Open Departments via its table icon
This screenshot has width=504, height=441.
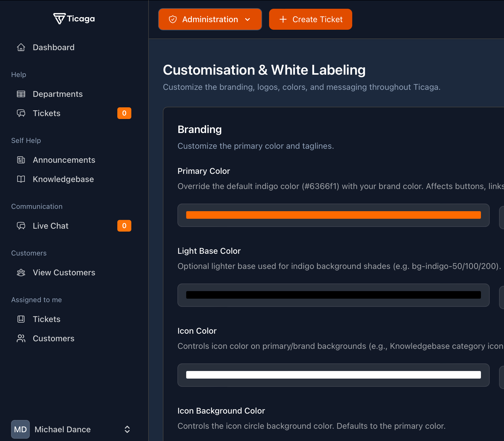(x=21, y=94)
